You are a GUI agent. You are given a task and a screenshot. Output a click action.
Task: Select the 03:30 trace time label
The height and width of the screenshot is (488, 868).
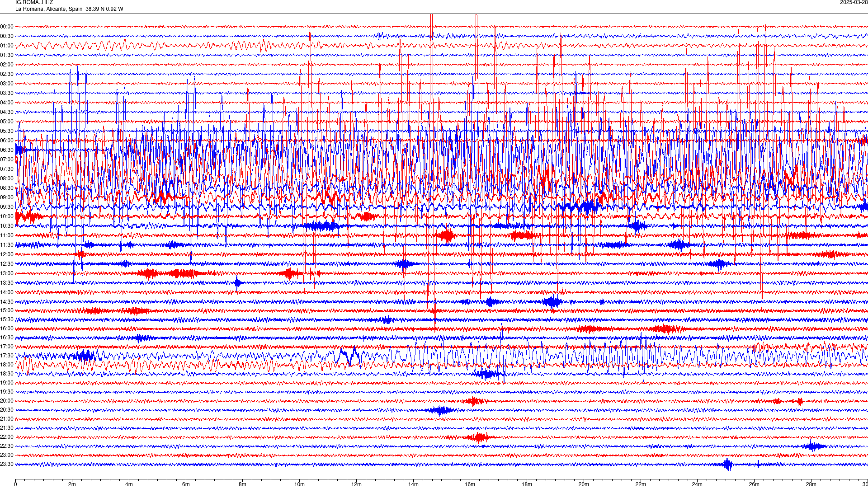click(7, 93)
